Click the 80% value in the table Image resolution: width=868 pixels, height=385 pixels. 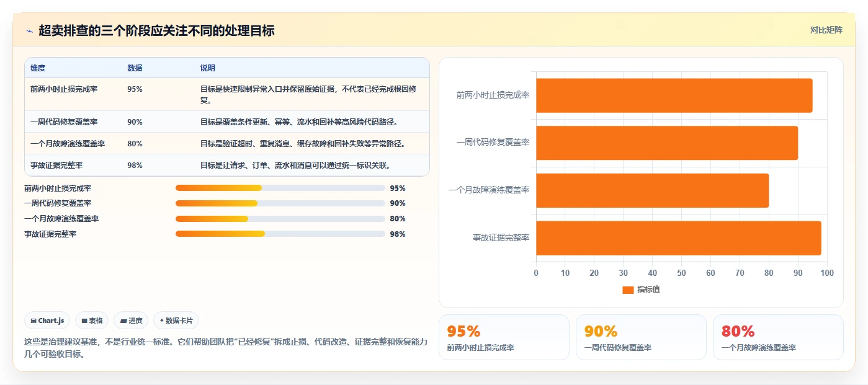click(x=135, y=144)
